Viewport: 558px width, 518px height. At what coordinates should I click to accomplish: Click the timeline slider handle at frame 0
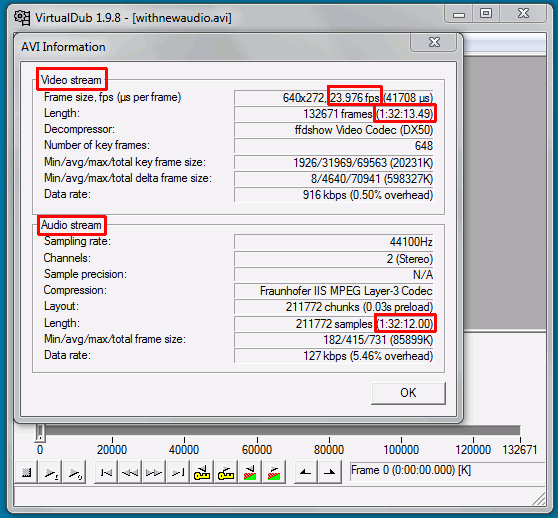coord(40,433)
